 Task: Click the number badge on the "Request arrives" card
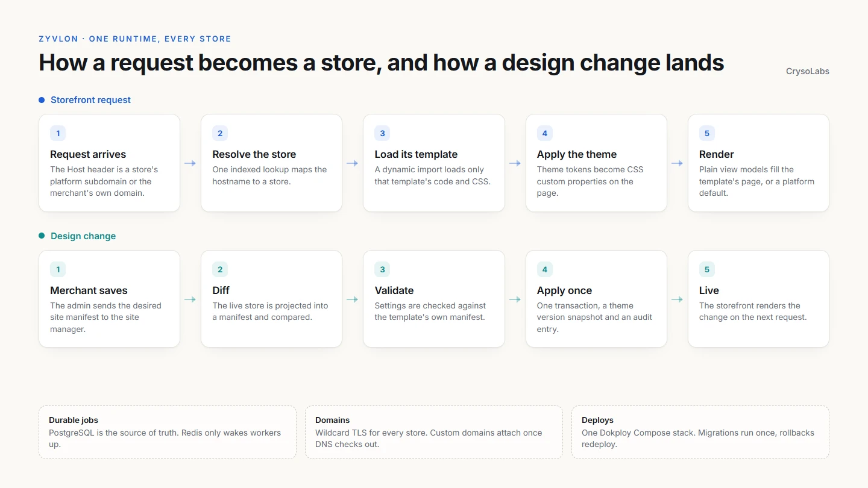58,133
